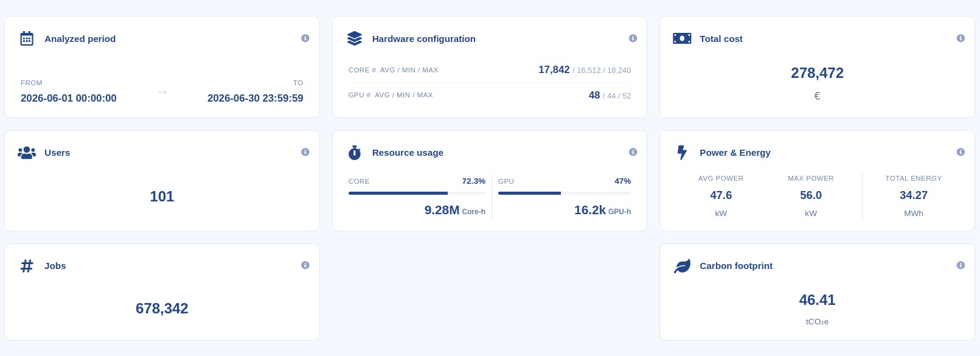
Task: Click the banknote icon beside Total cost
Action: coord(682,38)
